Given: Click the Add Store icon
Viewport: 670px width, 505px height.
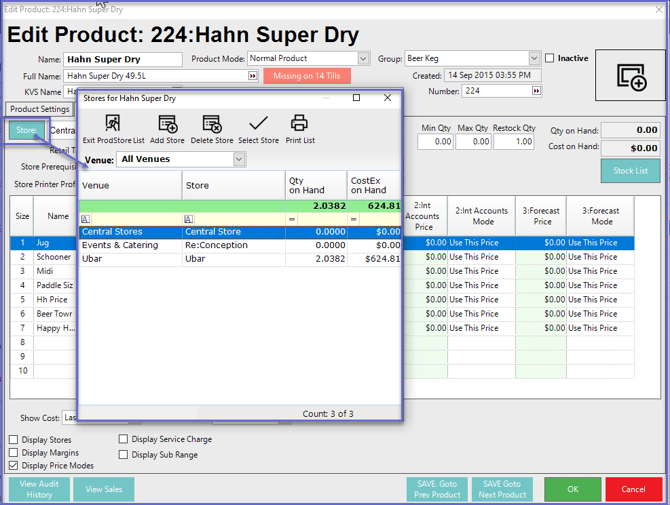Looking at the screenshot, I should coord(167,124).
